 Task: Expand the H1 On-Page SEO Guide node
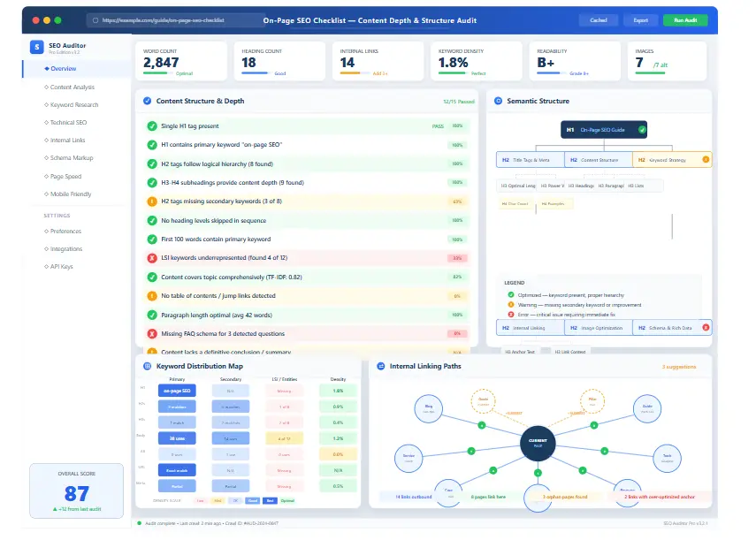tap(604, 129)
